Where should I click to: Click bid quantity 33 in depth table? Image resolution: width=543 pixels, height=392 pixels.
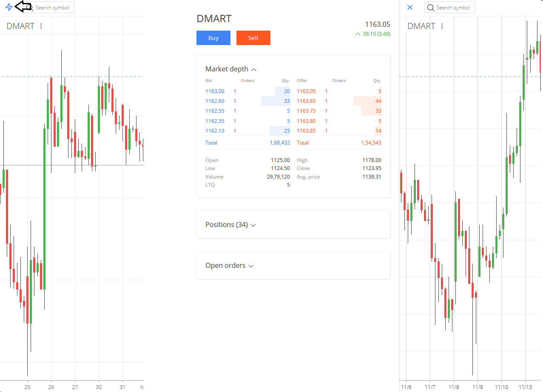click(287, 101)
